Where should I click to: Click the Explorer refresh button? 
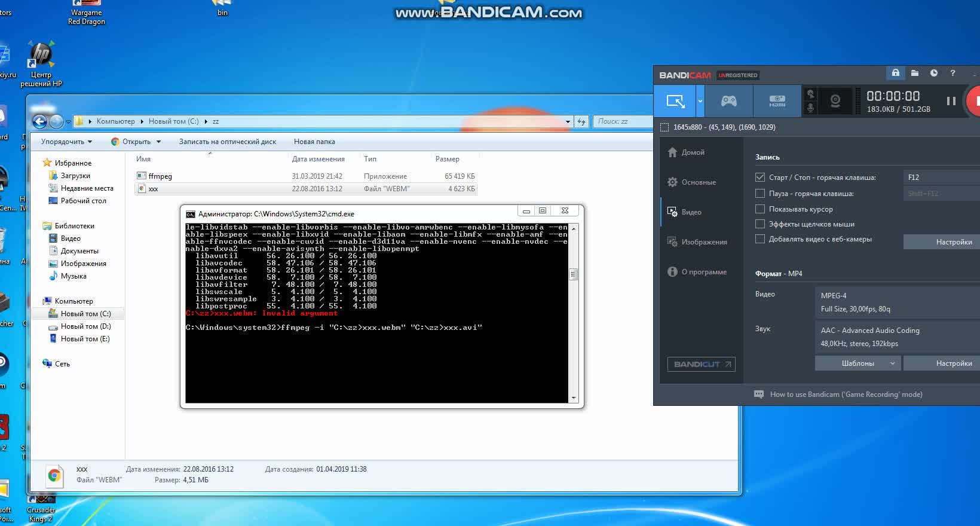[x=581, y=121]
